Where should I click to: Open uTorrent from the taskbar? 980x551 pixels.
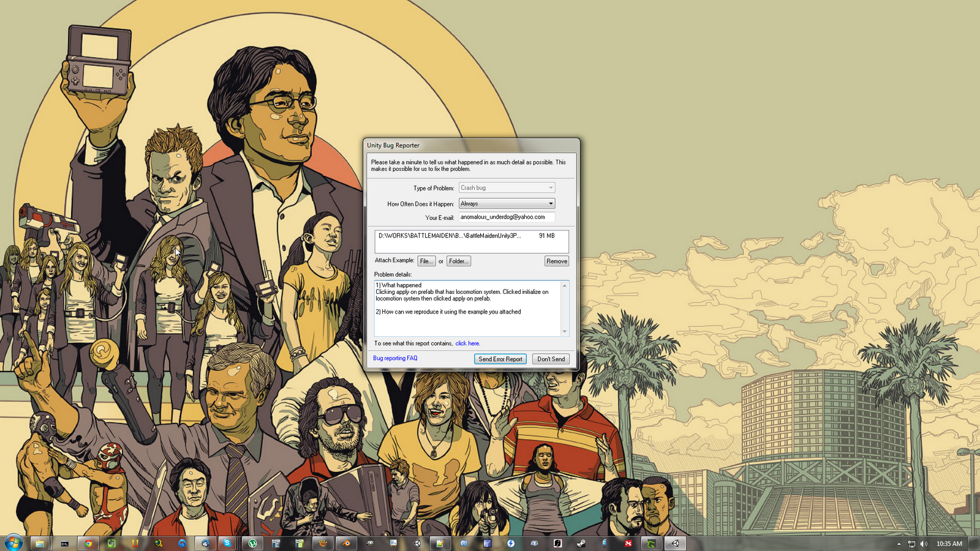[252, 543]
